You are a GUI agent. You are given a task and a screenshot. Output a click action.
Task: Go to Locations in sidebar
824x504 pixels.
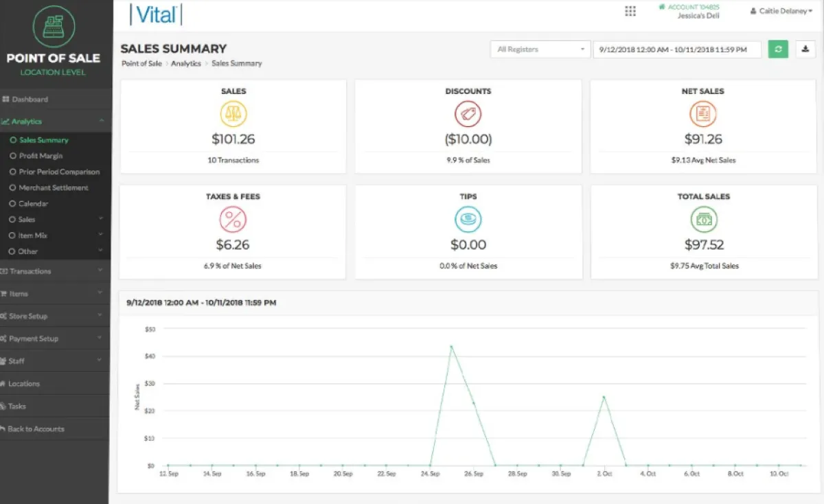(x=24, y=384)
